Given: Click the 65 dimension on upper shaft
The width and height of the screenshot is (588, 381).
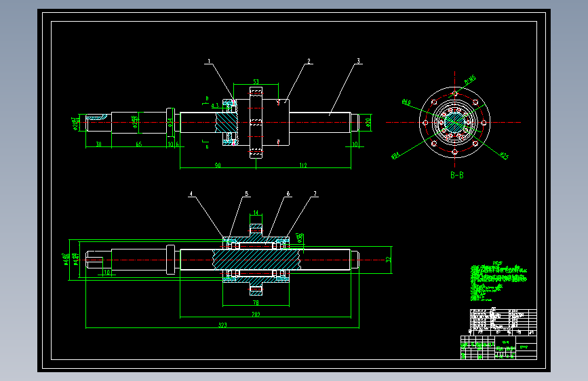Looking at the screenshot, I should [x=139, y=144].
